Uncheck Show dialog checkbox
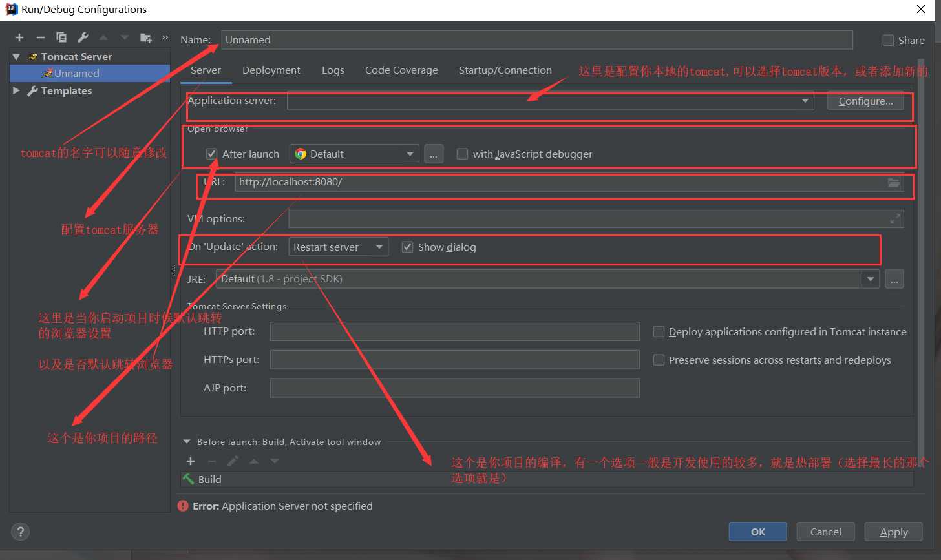 coord(407,247)
